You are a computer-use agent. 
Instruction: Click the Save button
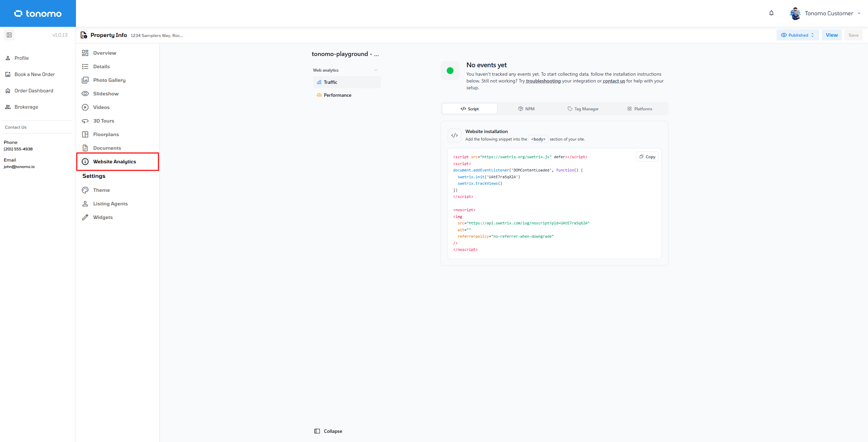[x=853, y=35]
